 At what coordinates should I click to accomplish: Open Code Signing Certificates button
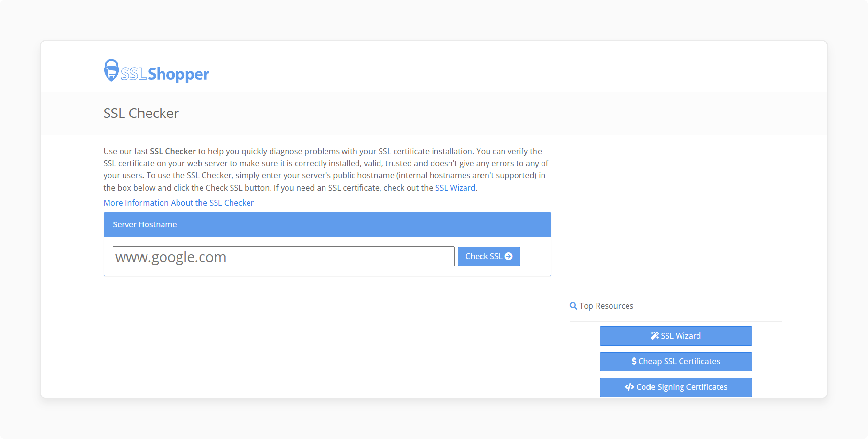(x=676, y=387)
